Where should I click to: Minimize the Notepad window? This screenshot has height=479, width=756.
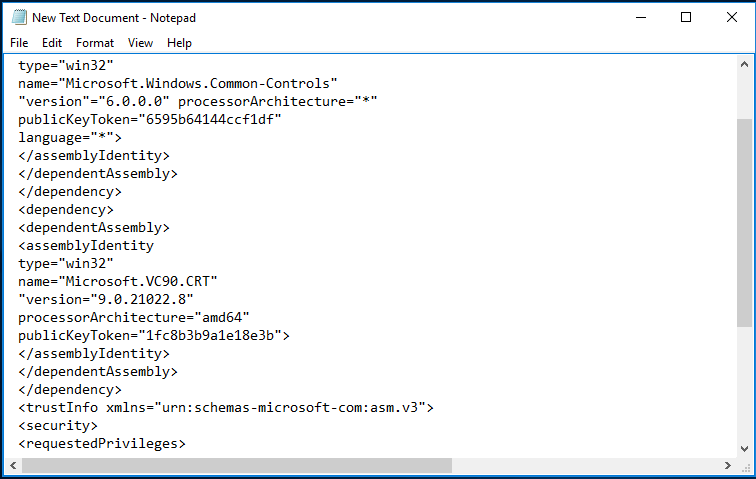click(639, 17)
